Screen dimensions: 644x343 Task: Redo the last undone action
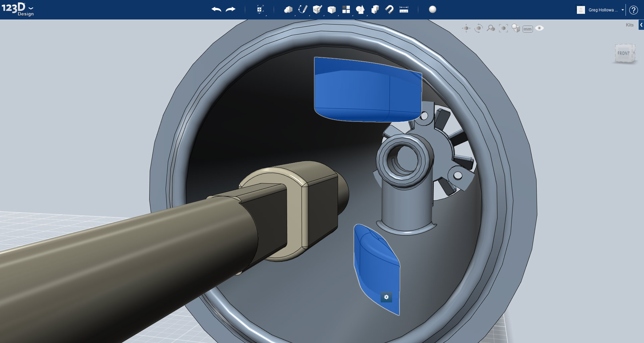230,9
